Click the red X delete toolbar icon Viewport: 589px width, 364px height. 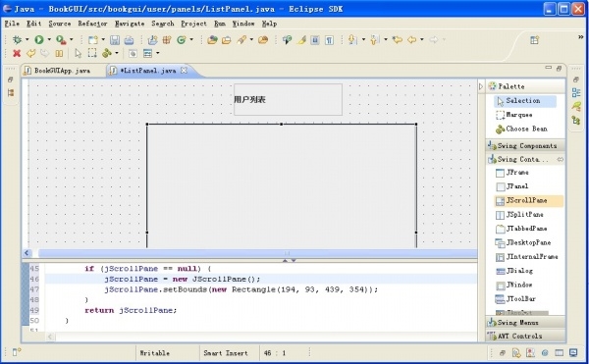tap(17, 53)
